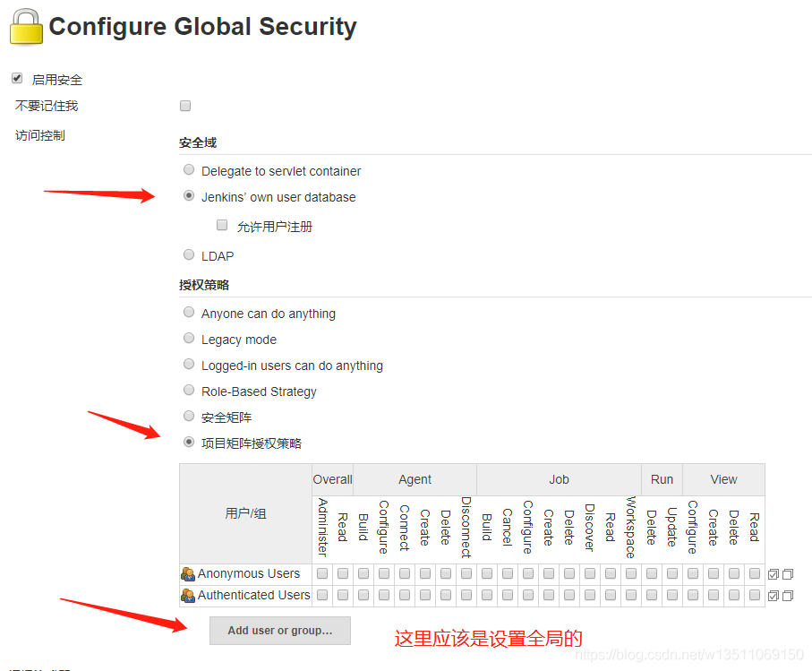The width and height of the screenshot is (812, 671).
Task: Click the Configure Global Security lock icon
Action: click(25, 27)
